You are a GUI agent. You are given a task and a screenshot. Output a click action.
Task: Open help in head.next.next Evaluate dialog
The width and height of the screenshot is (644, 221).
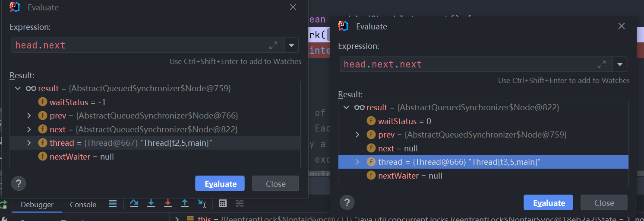coord(347,202)
